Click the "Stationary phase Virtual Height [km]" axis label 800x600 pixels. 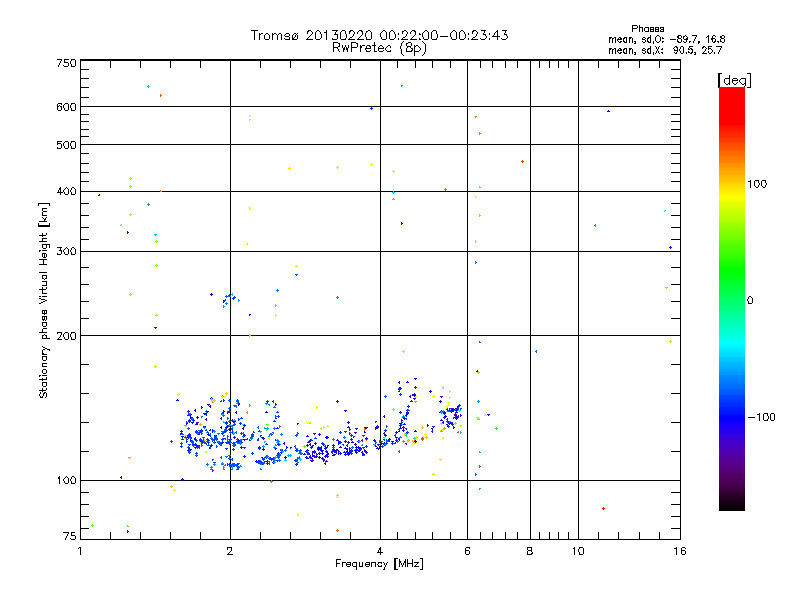pyautogui.click(x=44, y=300)
